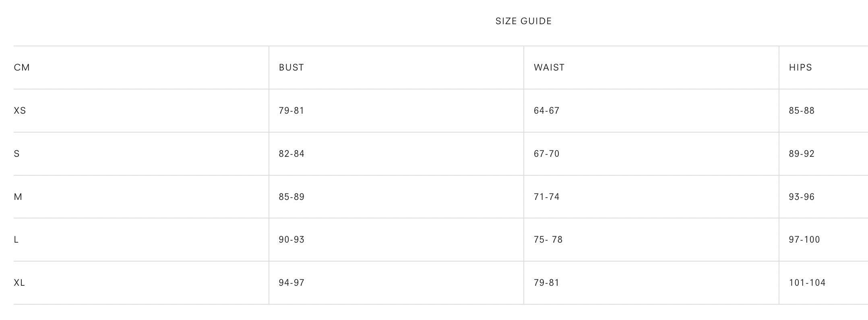The image size is (868, 320).
Task: Click the HIPS column header
Action: [800, 68]
